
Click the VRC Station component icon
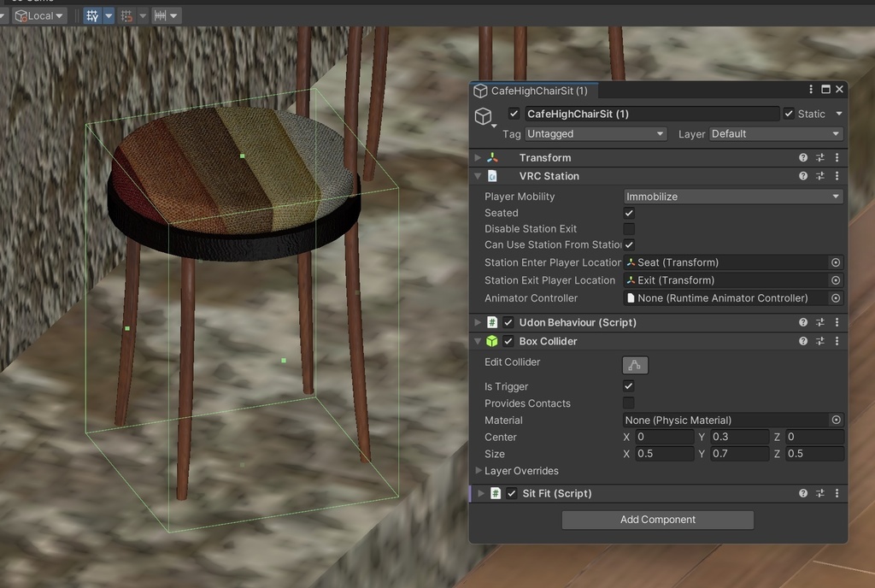coord(490,175)
